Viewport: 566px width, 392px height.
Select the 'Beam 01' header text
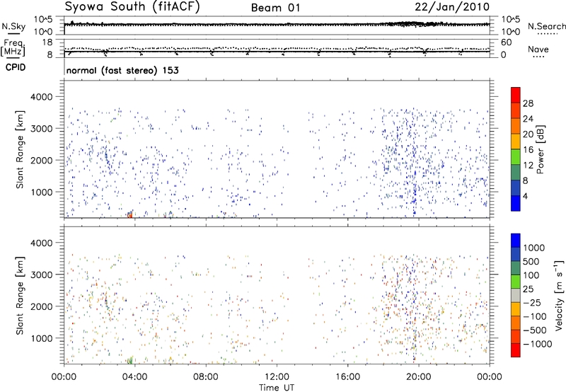(x=275, y=8)
